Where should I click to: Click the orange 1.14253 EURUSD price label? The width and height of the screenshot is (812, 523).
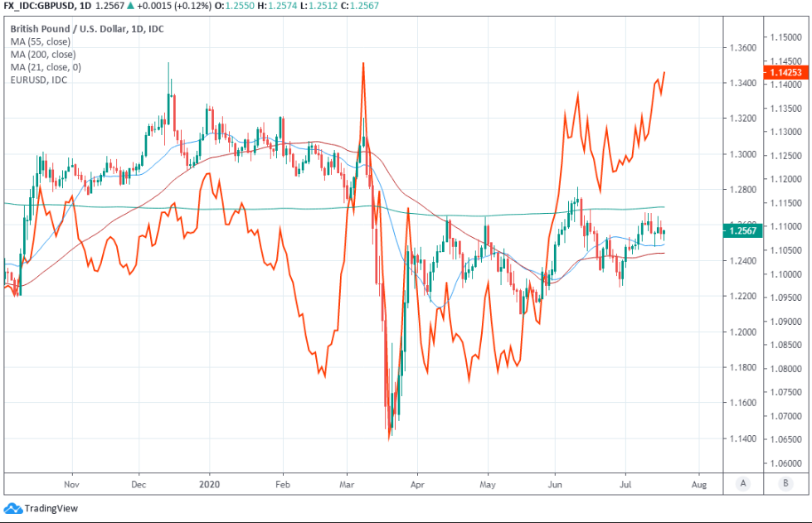785,73
